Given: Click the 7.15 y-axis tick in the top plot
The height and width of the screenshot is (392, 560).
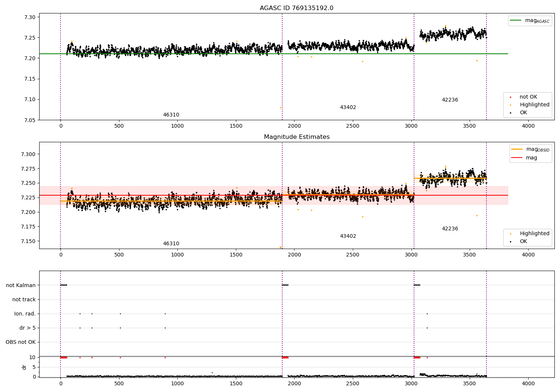Looking at the screenshot, I should coord(30,79).
